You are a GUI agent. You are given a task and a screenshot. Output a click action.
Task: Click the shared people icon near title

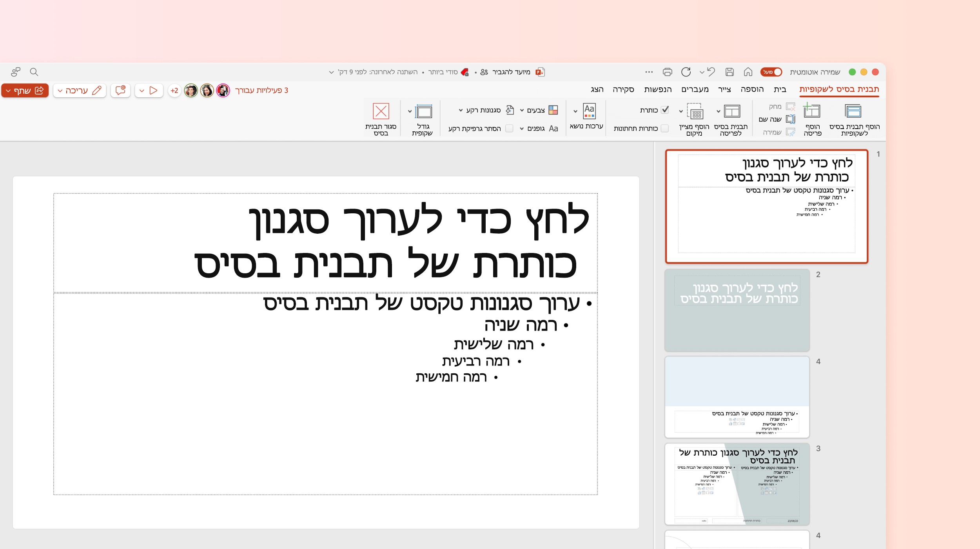pos(484,72)
